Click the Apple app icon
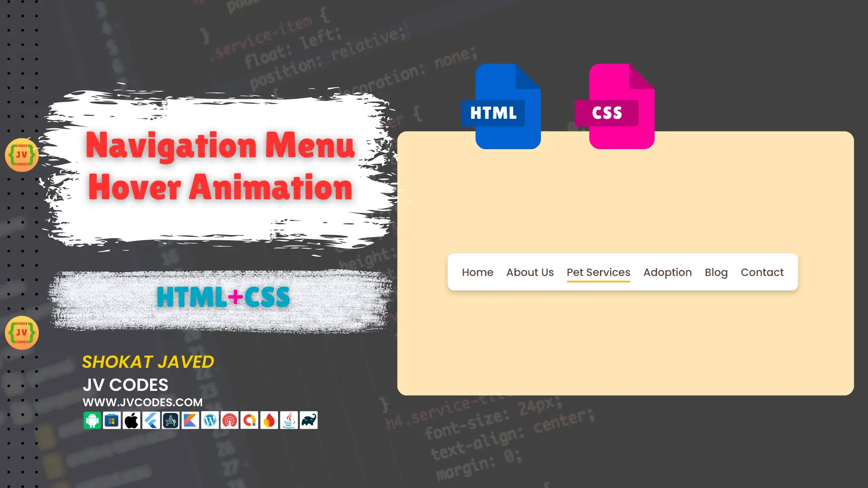 pyautogui.click(x=131, y=421)
